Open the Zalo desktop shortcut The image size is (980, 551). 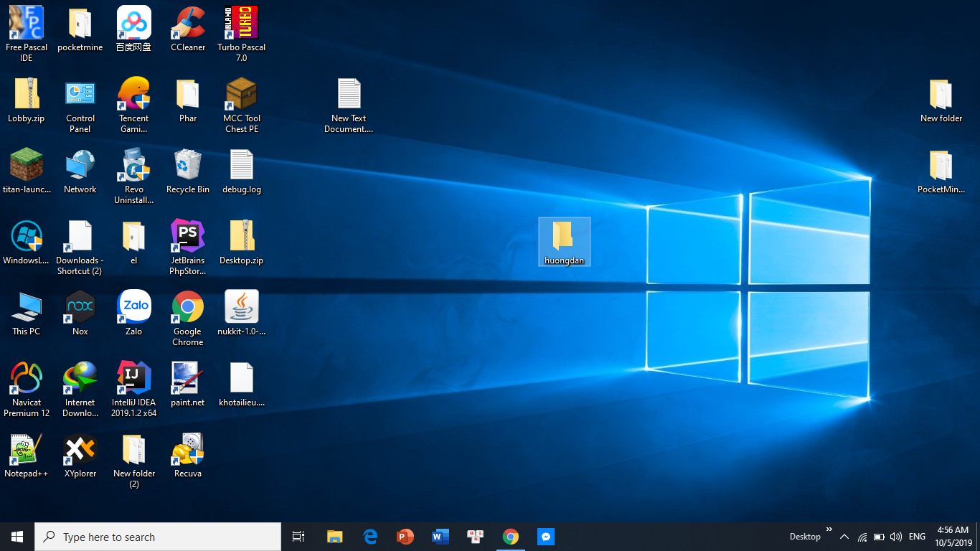[x=133, y=307]
